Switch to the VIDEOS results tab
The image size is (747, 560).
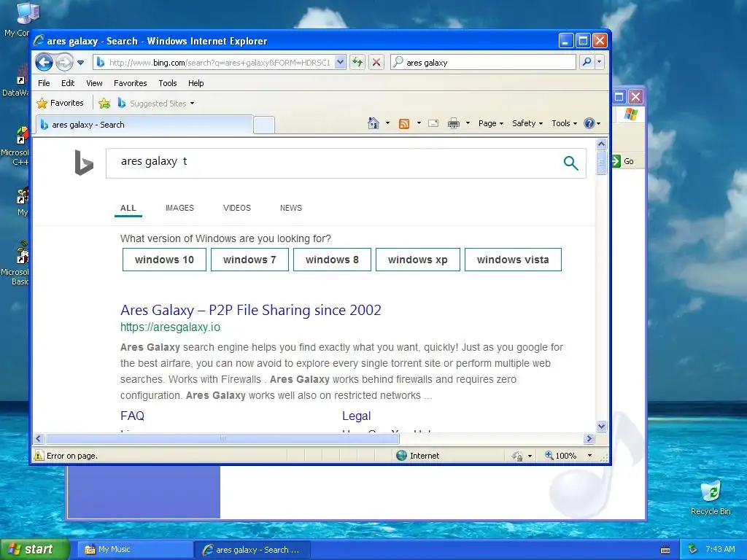tap(237, 208)
